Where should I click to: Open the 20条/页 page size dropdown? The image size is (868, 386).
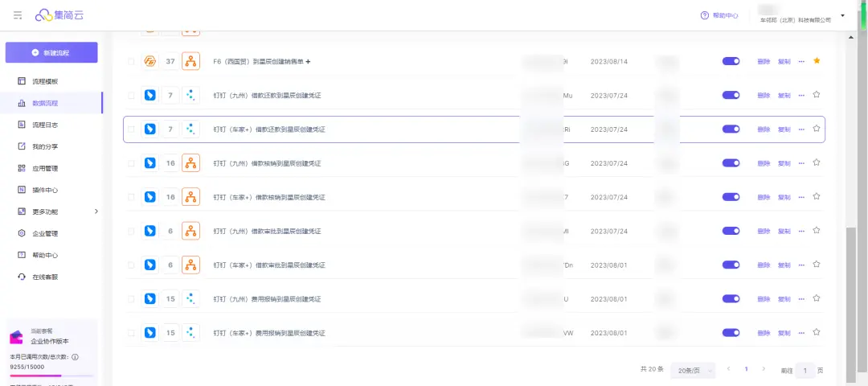coord(693,370)
